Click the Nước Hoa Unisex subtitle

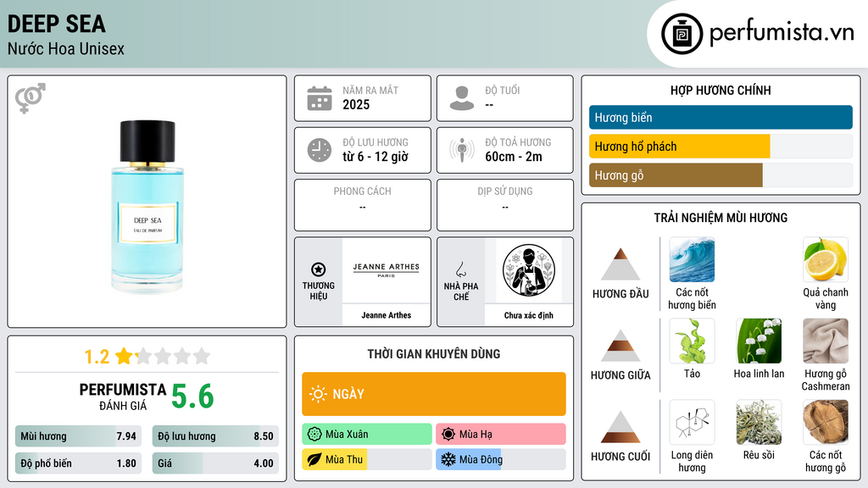pos(66,48)
